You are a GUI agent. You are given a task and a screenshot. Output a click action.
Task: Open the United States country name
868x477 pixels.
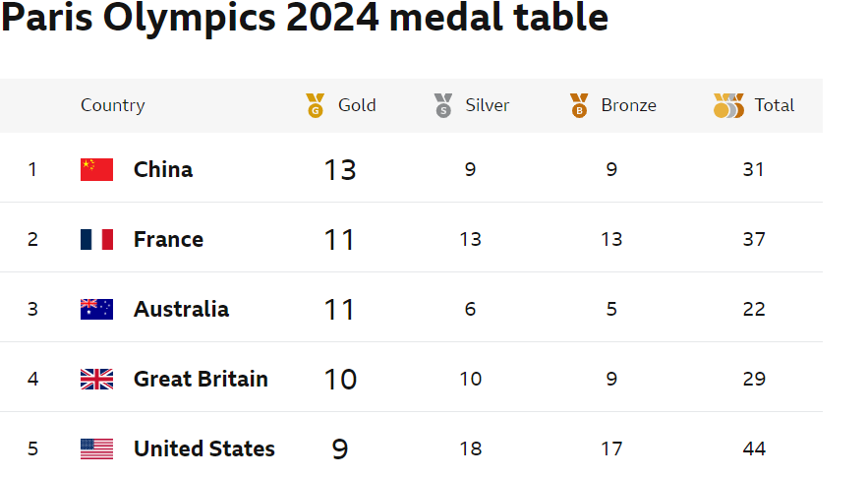coord(204,448)
